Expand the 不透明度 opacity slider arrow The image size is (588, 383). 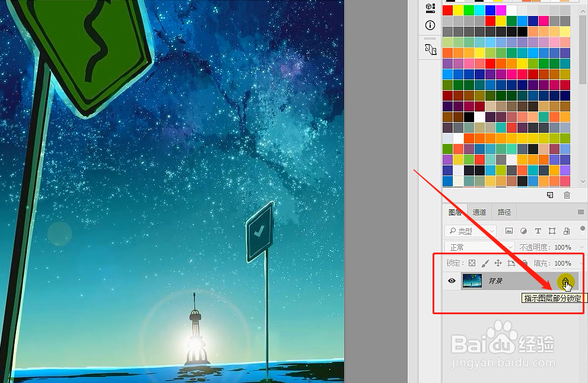tap(581, 247)
